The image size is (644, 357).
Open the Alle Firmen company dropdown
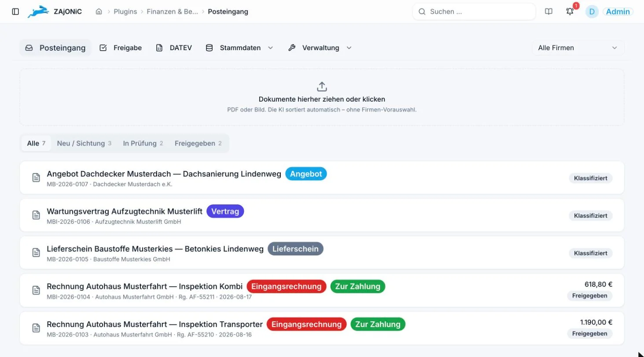[578, 48]
